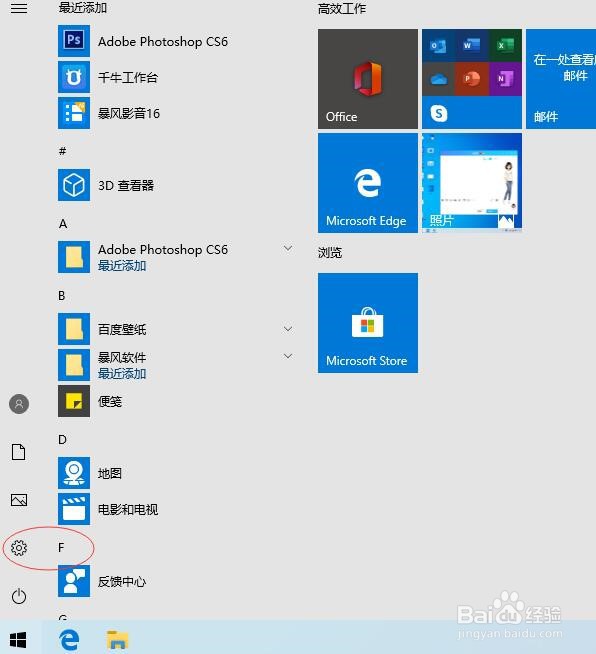
Task: Open Edge from the taskbar
Action: coord(69,639)
